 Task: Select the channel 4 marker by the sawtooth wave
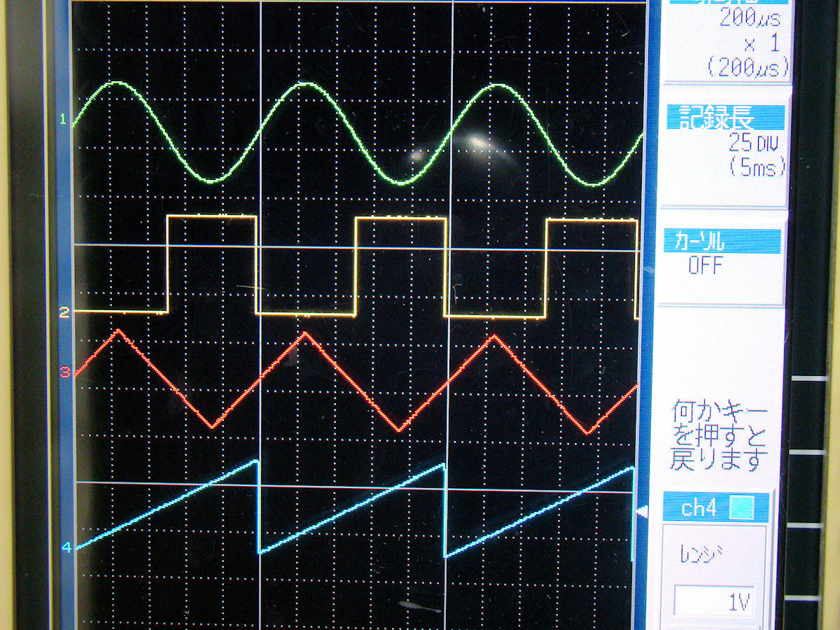coord(66,548)
